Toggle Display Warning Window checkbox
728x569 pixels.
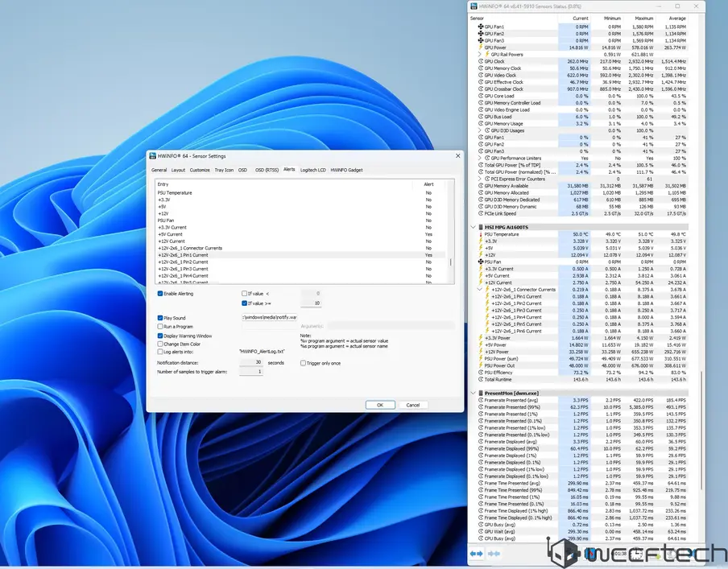(x=160, y=336)
